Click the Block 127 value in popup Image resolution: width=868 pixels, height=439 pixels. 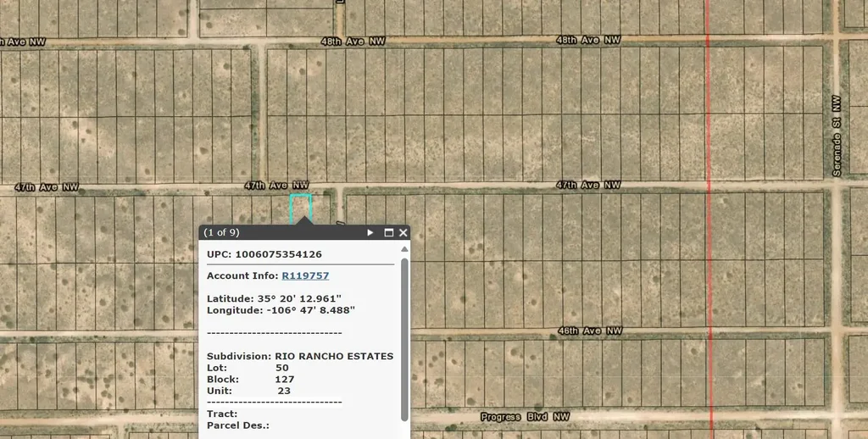[285, 380]
